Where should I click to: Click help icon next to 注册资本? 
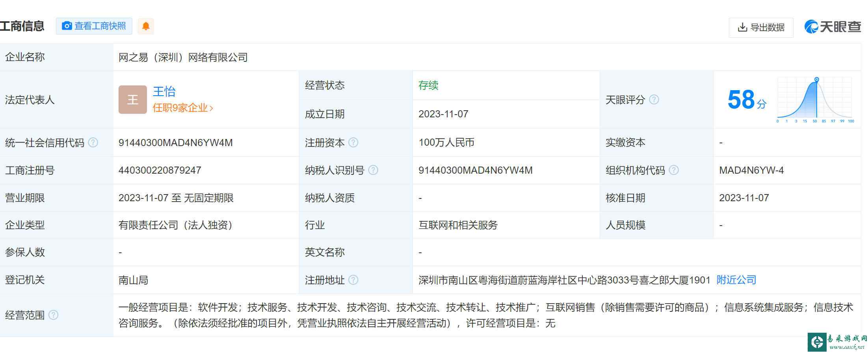(x=353, y=143)
